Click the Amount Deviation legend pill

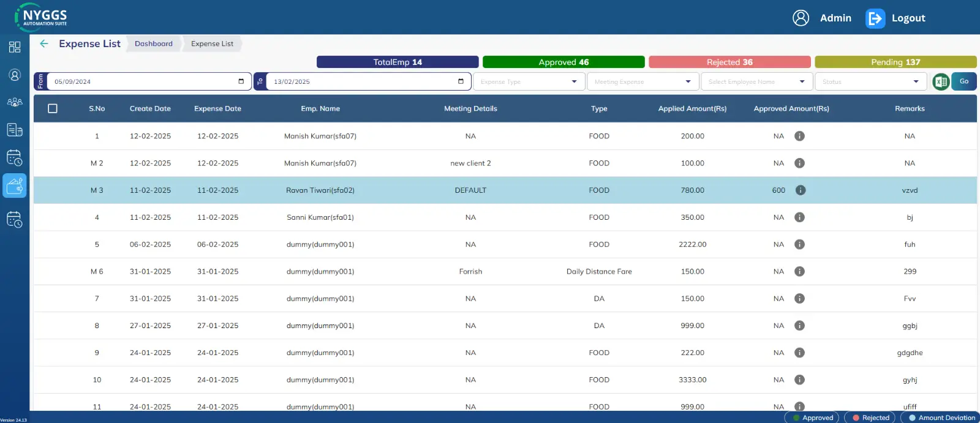(x=941, y=417)
